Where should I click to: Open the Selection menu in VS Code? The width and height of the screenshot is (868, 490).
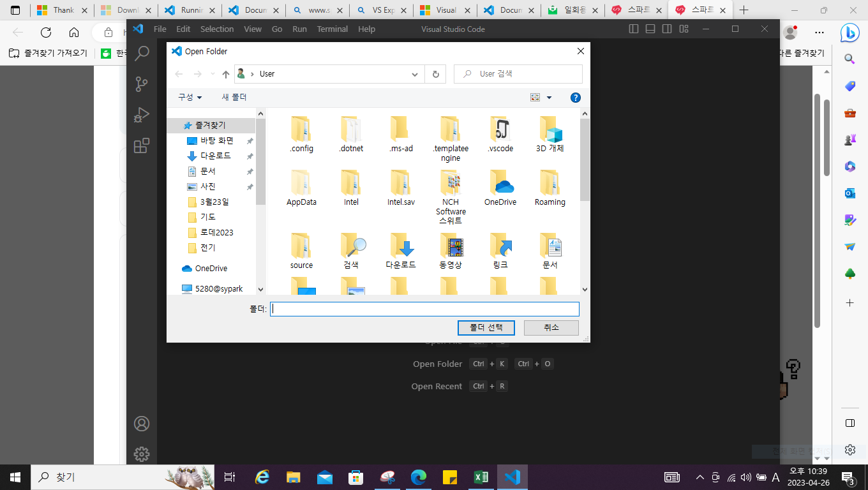pos(217,29)
